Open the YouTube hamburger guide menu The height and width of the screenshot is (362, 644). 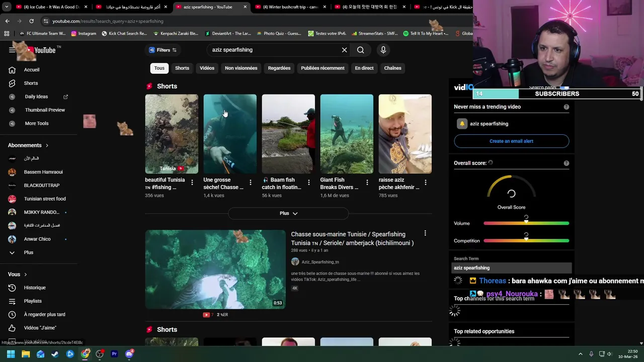click(12, 50)
